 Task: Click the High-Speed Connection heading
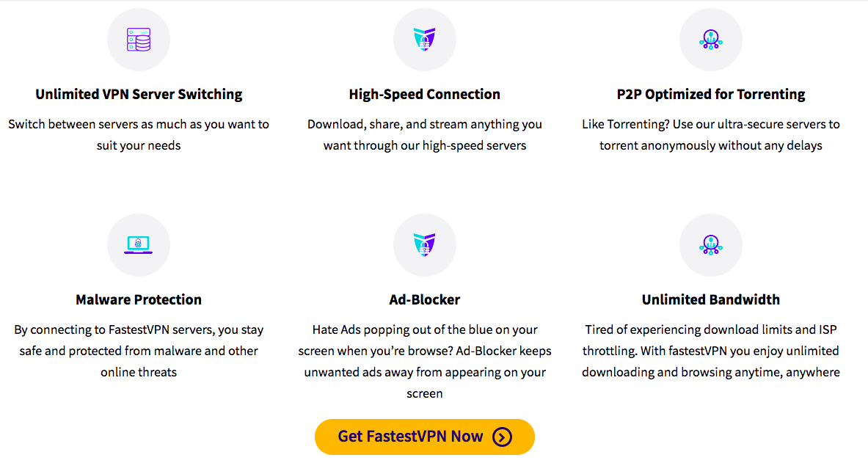(425, 94)
